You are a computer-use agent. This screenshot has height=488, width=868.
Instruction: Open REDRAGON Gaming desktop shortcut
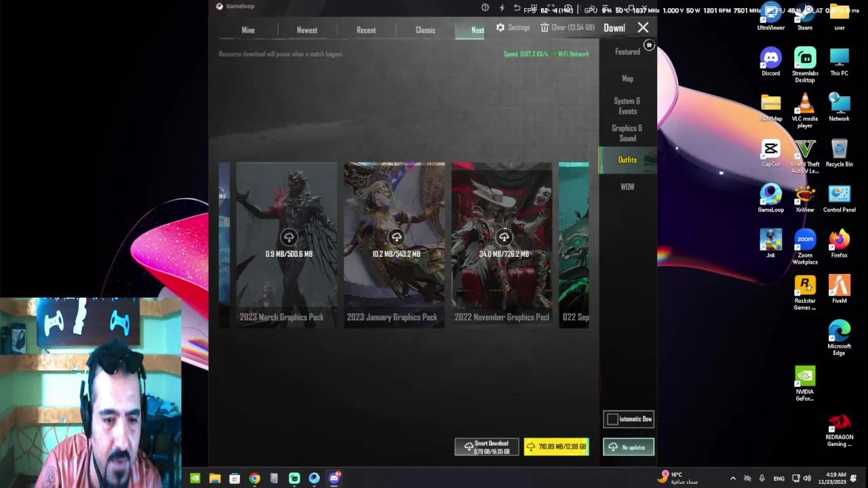(x=839, y=429)
